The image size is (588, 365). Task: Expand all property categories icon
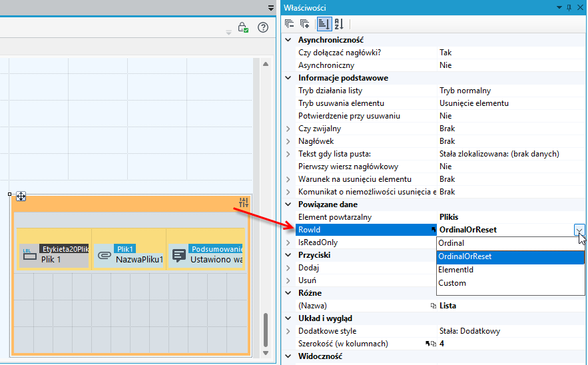(304, 24)
